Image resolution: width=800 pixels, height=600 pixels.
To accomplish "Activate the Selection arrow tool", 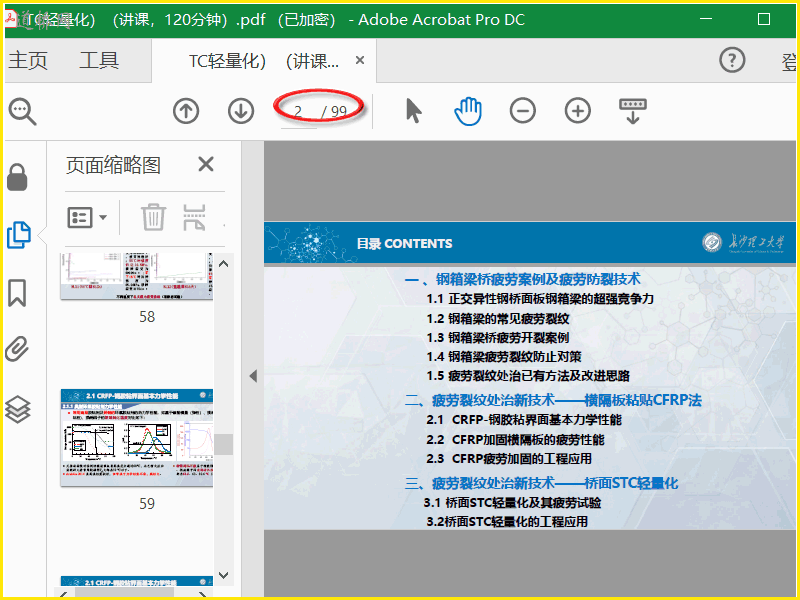I will tap(414, 111).
